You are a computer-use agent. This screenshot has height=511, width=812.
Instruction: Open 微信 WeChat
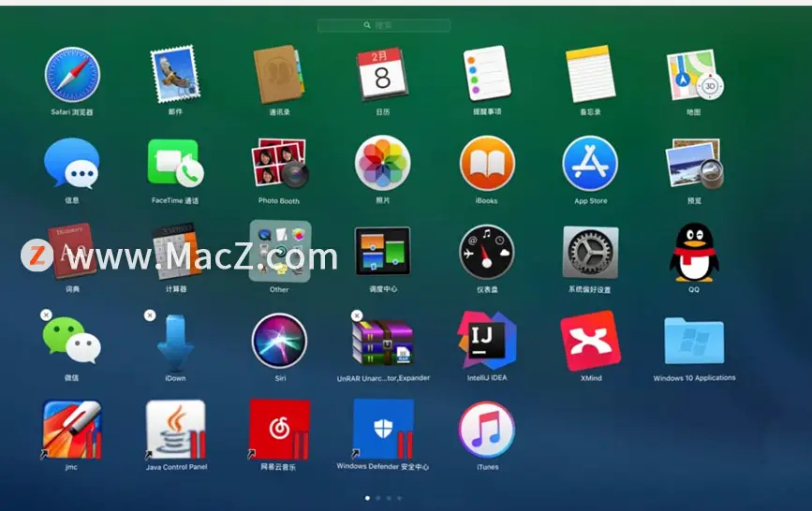click(72, 340)
